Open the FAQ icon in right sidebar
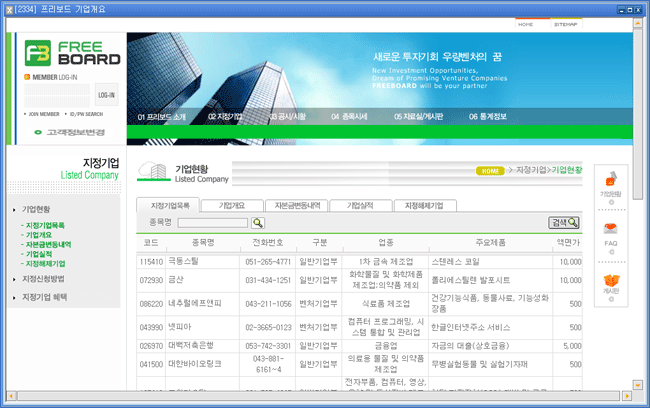 (x=611, y=232)
